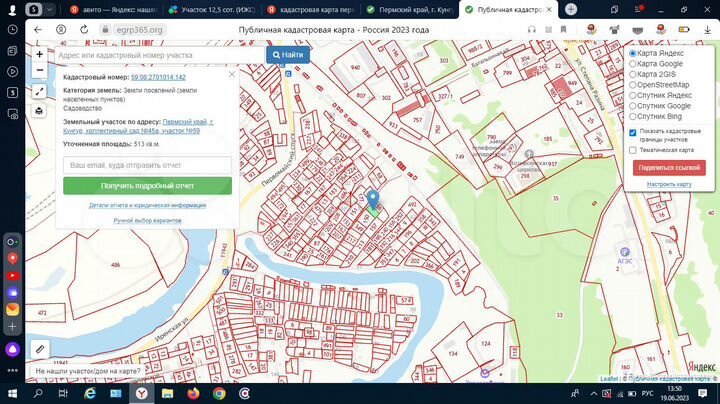This screenshot has height=404, width=720.
Task: Open browser history clock in sidebar
Action: click(x=13, y=30)
